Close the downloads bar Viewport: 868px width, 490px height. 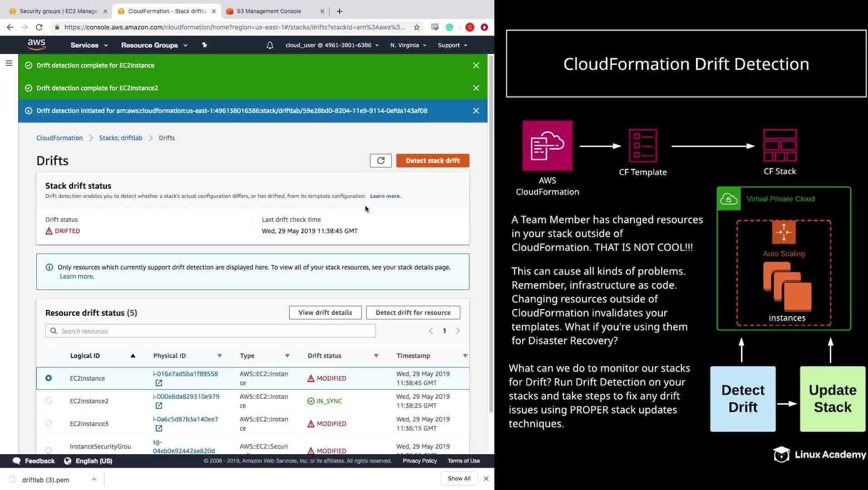(x=486, y=478)
